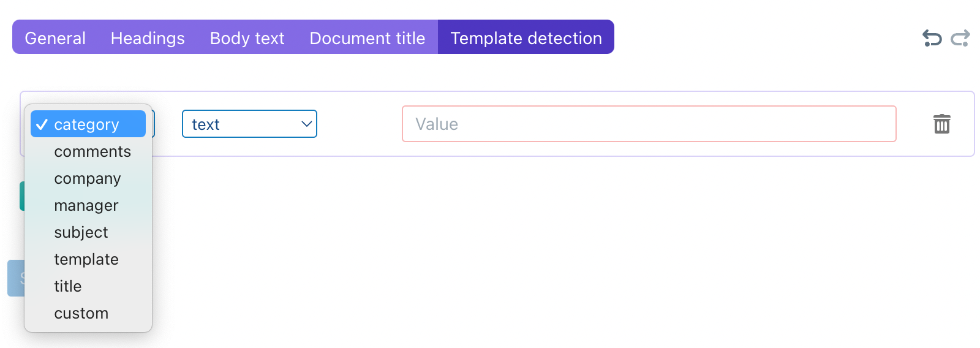Delete the rule with trash icon
The image size is (980, 348).
(941, 124)
